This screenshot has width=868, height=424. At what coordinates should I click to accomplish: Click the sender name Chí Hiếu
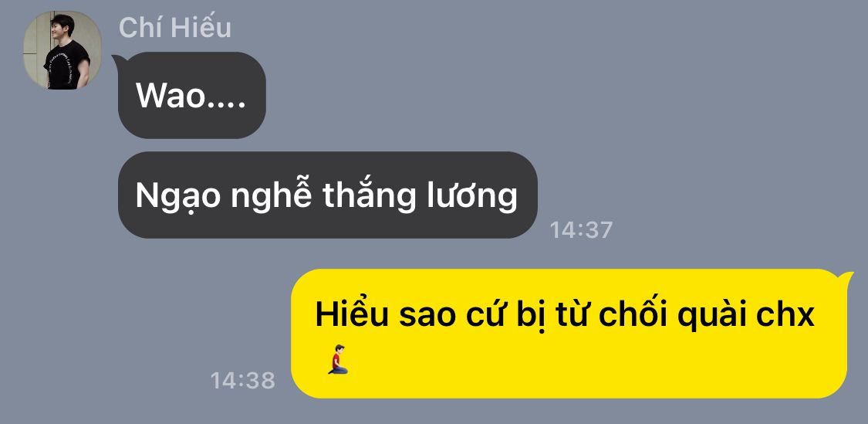click(x=175, y=27)
